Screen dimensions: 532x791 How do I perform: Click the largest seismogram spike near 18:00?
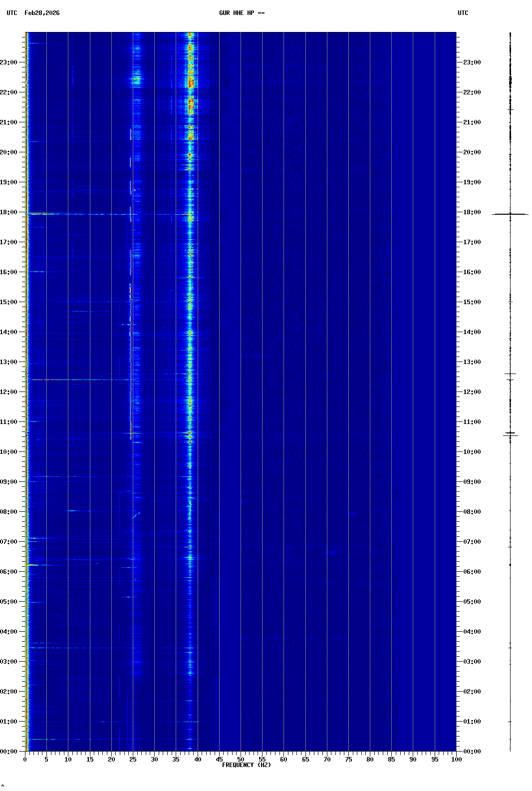point(510,214)
